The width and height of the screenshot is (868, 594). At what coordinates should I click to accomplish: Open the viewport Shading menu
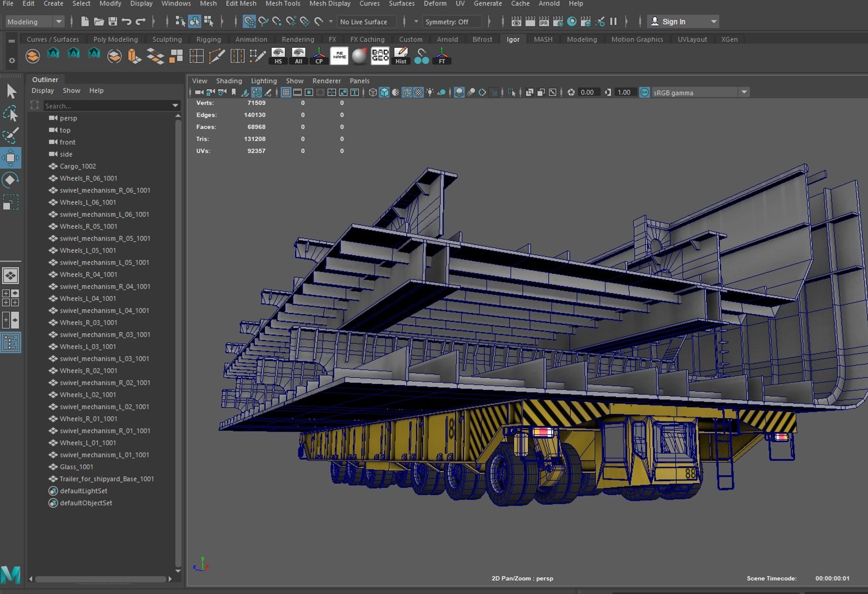tap(229, 81)
